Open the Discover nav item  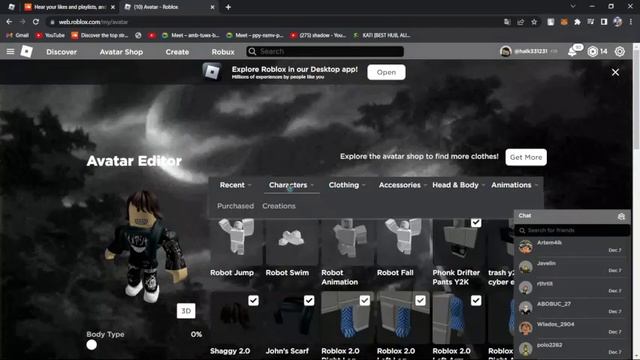click(x=61, y=52)
